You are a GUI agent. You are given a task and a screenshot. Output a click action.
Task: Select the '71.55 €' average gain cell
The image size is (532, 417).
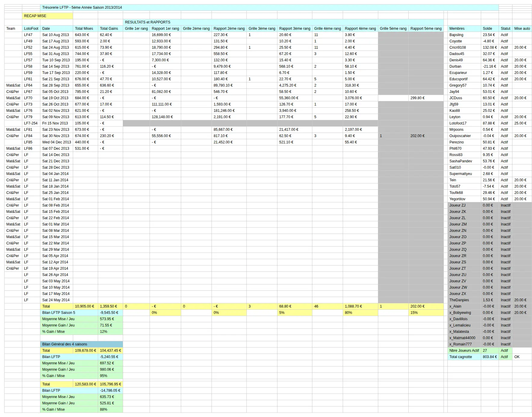(x=110, y=325)
